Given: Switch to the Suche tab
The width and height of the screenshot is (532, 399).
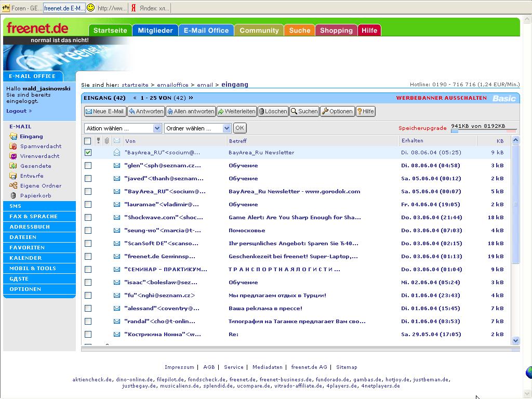Looking at the screenshot, I should (300, 30).
